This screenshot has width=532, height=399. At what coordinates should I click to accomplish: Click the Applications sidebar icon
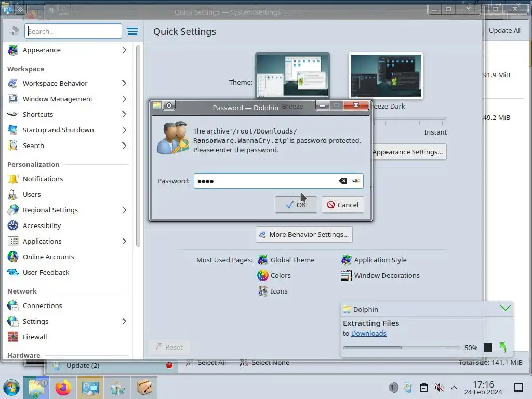click(x=13, y=241)
